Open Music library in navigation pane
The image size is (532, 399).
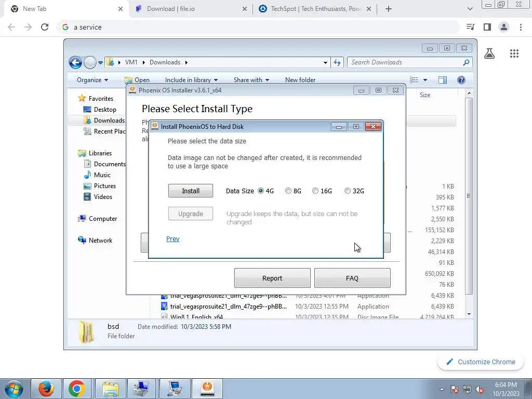pyautogui.click(x=97, y=175)
